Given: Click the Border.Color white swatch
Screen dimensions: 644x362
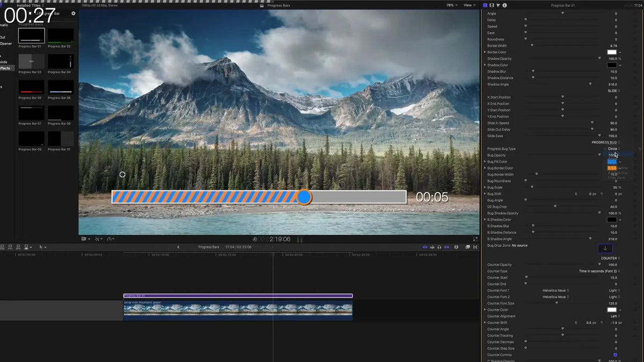Looking at the screenshot, I should pyautogui.click(x=612, y=52).
